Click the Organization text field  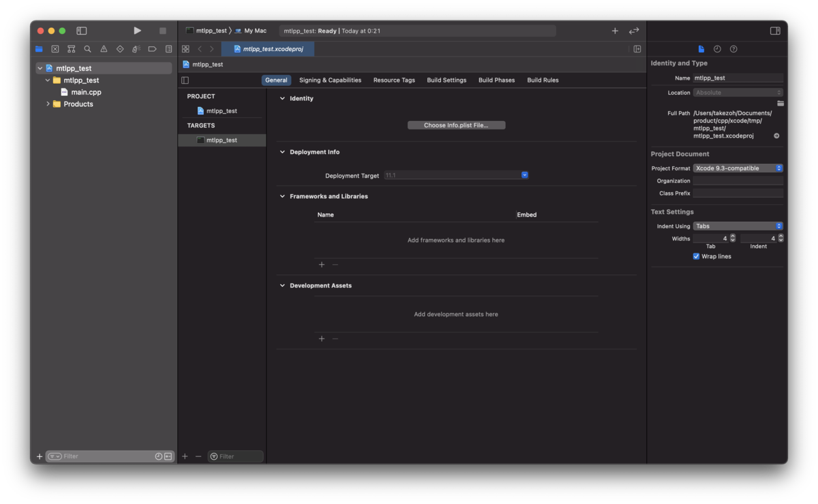pyautogui.click(x=738, y=181)
